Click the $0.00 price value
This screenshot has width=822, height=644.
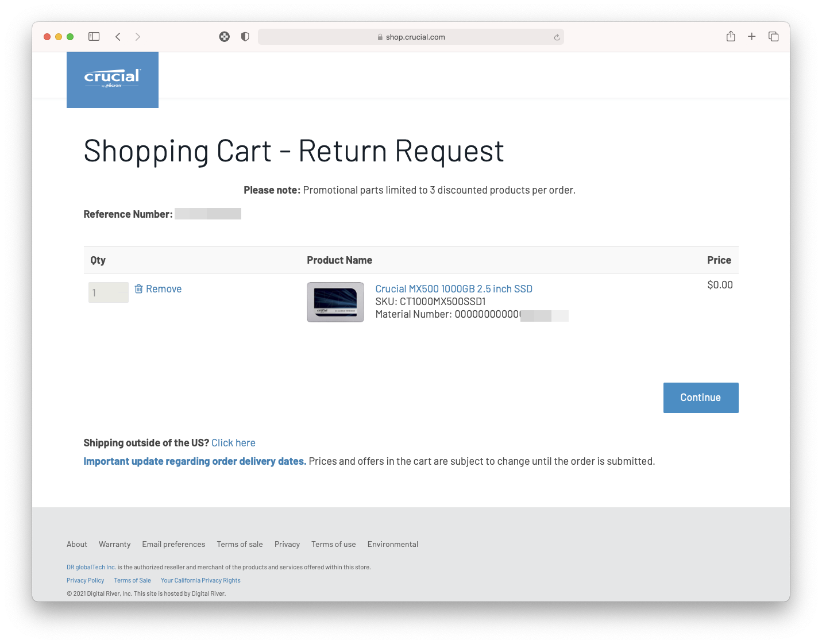coord(720,285)
